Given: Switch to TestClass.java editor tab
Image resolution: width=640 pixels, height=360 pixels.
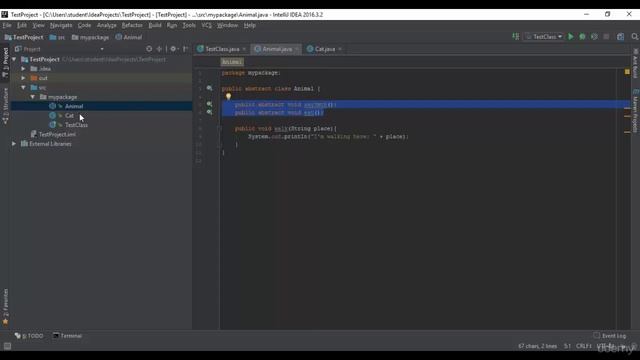Looking at the screenshot, I should coord(222,49).
